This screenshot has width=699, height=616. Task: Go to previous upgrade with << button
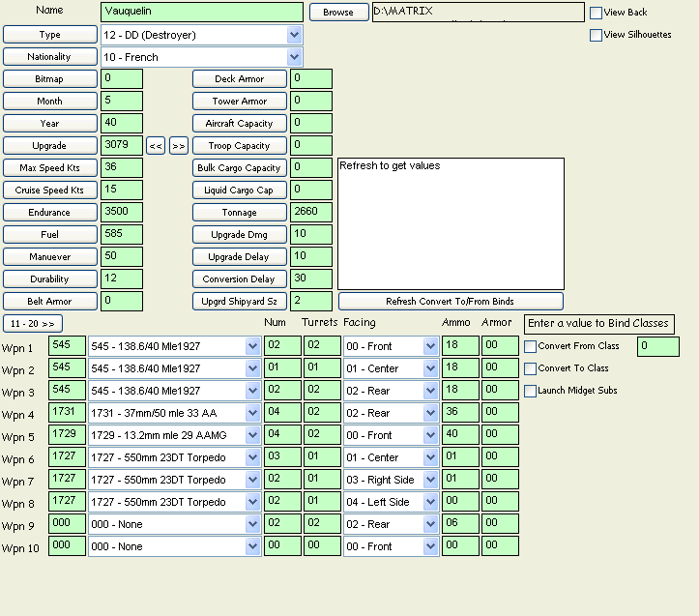(x=156, y=146)
